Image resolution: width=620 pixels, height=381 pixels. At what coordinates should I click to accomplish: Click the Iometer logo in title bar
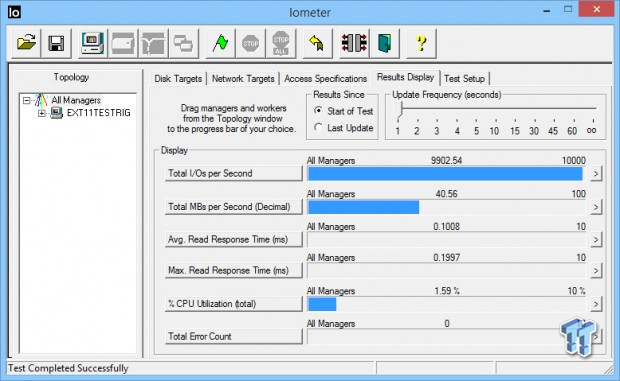pyautogui.click(x=14, y=12)
